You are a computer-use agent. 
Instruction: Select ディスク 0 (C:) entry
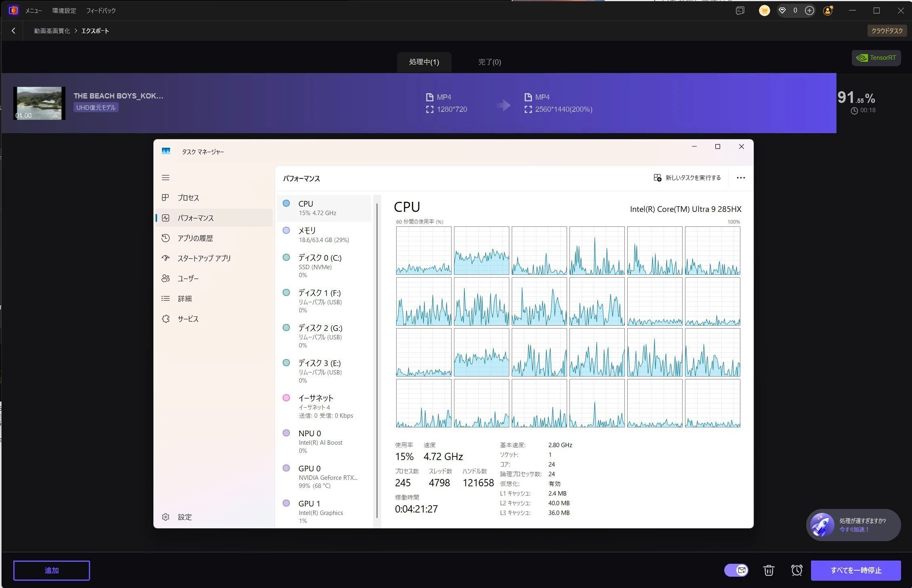point(324,266)
